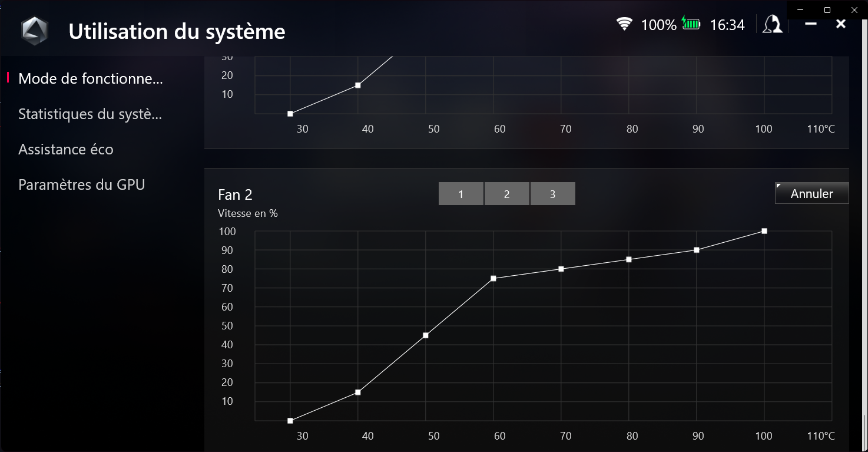Open the Mode de fonctionnement section
Image resolution: width=868 pixels, height=452 pixels.
click(x=91, y=78)
